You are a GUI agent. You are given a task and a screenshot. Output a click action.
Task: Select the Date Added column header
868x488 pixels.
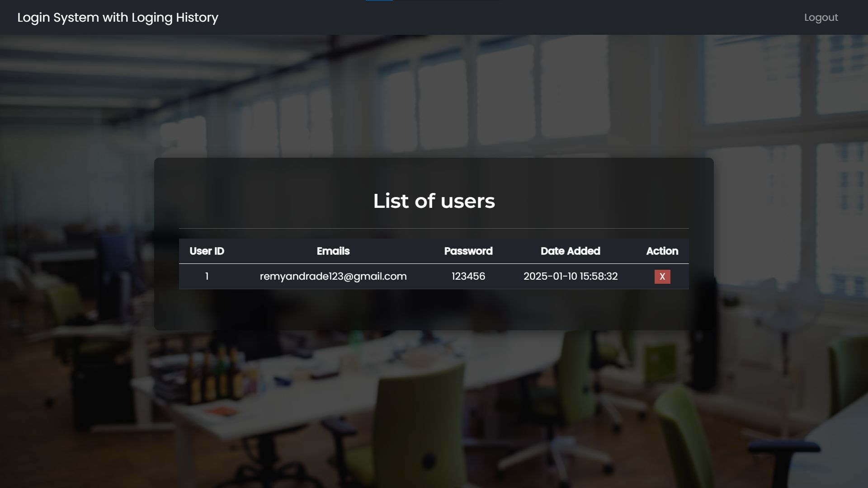pos(571,251)
